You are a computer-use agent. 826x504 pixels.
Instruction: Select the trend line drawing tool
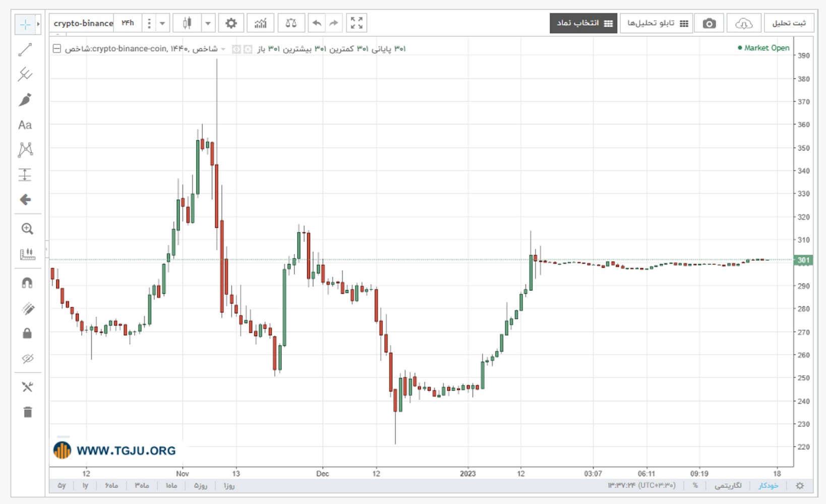tap(25, 49)
